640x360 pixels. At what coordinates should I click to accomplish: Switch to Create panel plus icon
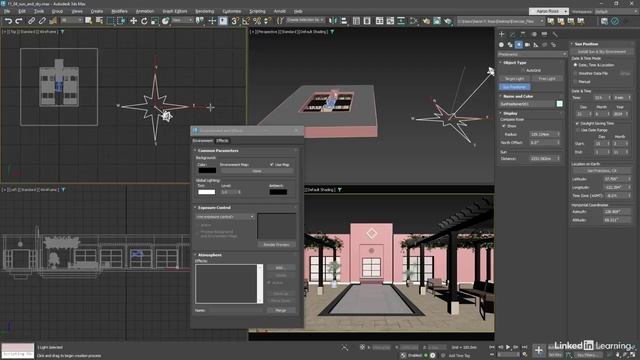[x=502, y=34]
